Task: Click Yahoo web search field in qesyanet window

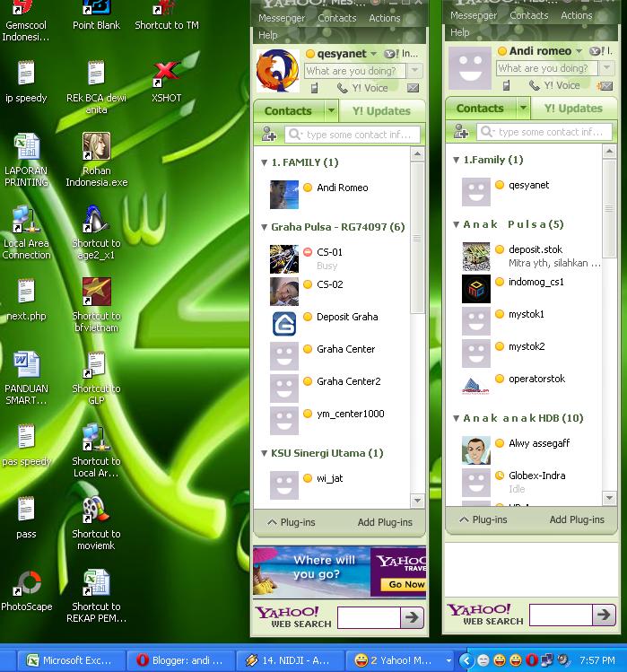Action: (369, 617)
